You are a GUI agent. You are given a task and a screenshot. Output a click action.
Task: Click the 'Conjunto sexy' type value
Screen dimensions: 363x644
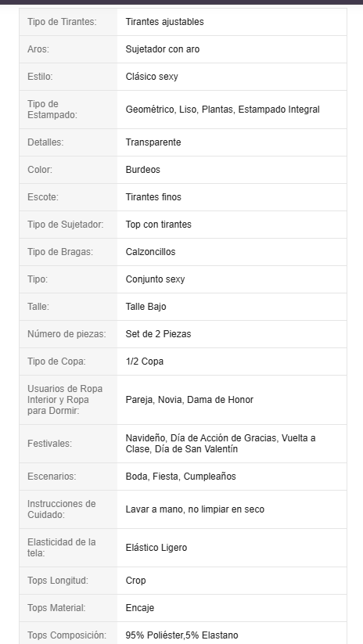(155, 279)
